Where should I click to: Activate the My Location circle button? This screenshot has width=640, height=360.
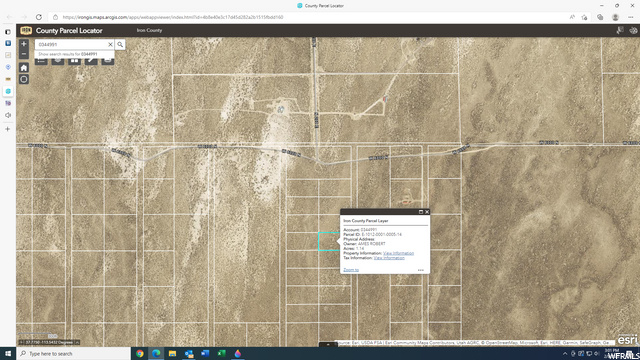(24, 79)
